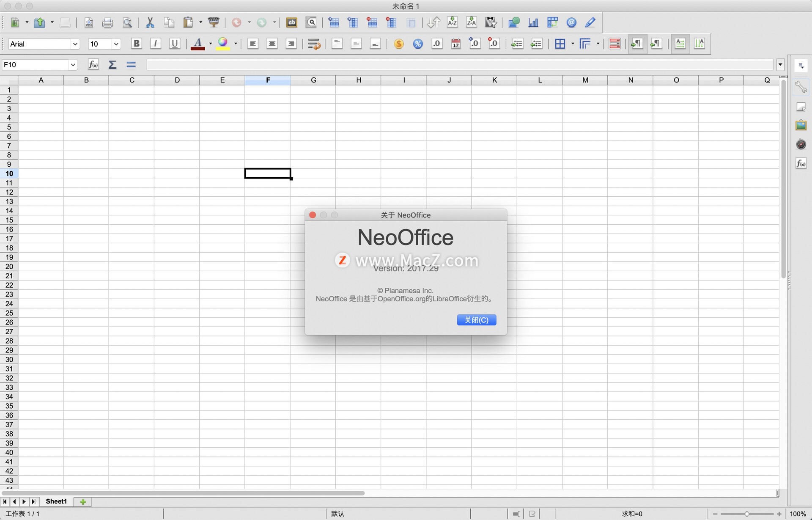Expand the Name Box dropdown
Viewport: 812px width, 520px height.
click(73, 65)
